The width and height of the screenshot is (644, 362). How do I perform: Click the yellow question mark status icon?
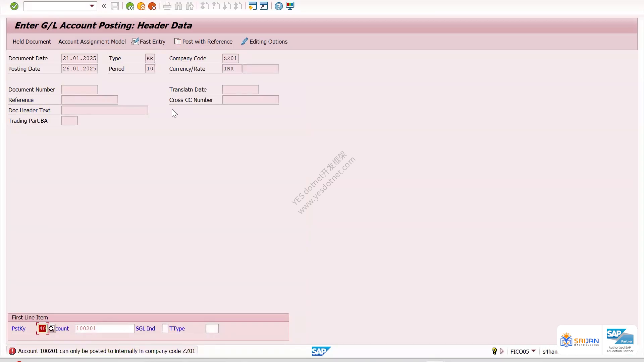tap(494, 351)
